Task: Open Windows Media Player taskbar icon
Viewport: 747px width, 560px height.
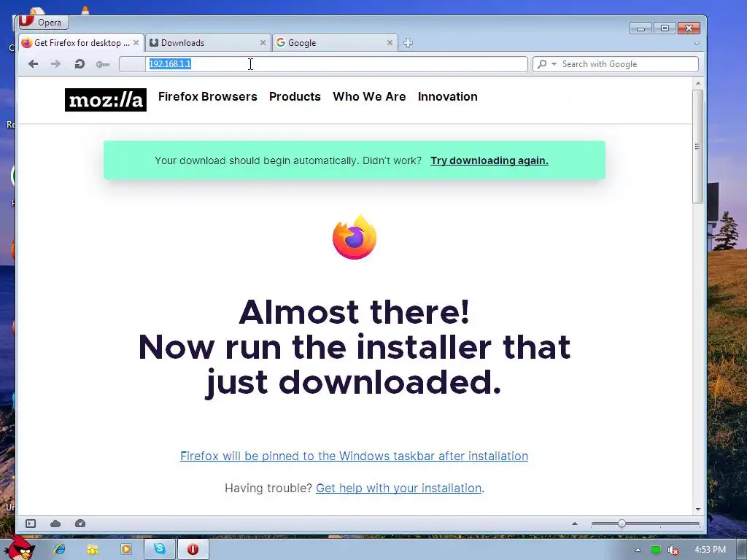Action: pos(125,550)
